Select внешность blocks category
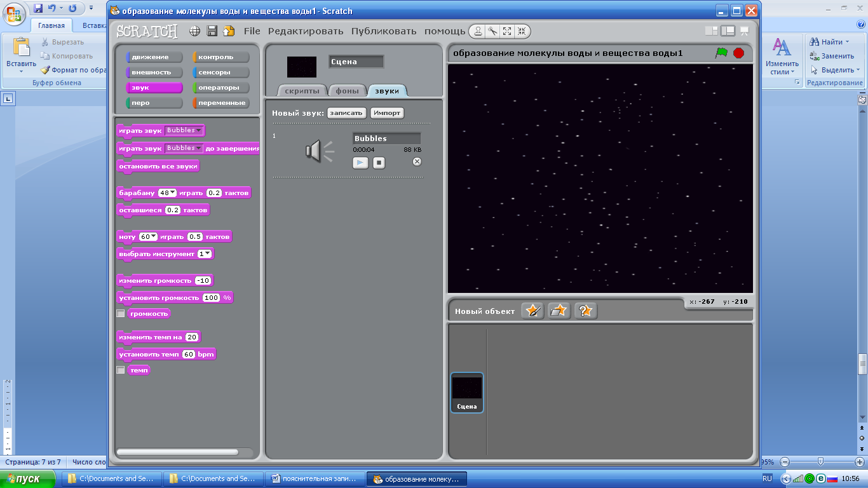The image size is (868, 488). point(154,72)
